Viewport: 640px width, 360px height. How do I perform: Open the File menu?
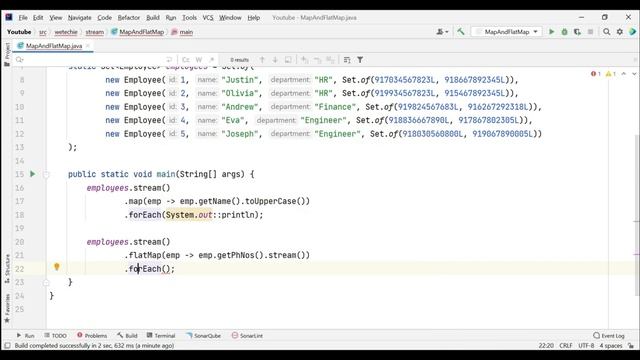pyautogui.click(x=23, y=18)
